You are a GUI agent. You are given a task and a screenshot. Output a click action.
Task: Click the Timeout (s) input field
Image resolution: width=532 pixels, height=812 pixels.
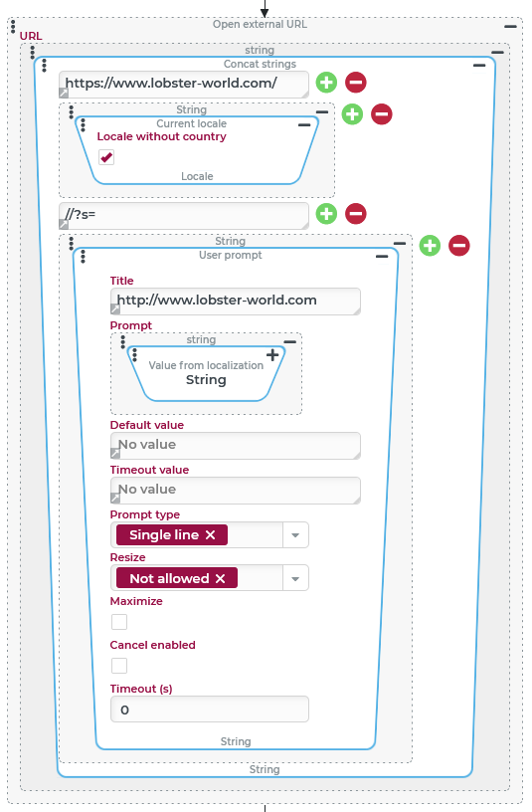(210, 710)
